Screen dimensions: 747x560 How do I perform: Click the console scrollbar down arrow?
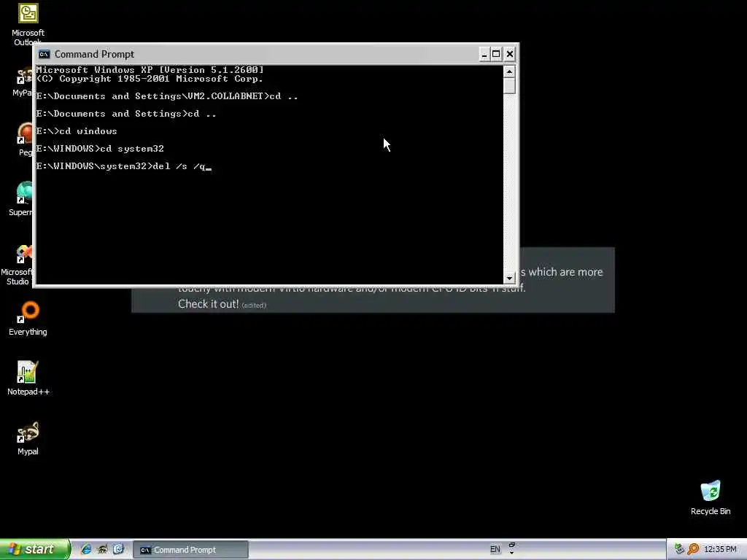(x=509, y=278)
